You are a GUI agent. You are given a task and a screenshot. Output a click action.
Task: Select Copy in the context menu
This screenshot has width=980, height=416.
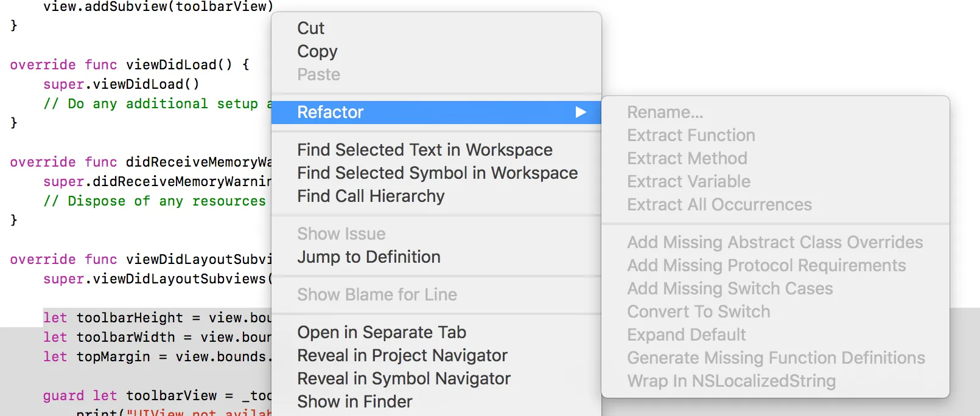coord(317,51)
